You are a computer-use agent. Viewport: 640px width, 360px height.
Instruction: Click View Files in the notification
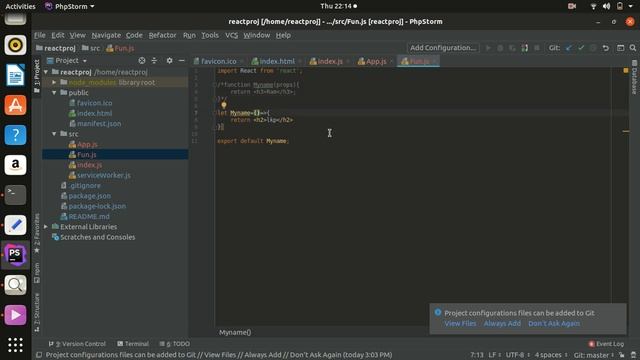point(460,323)
